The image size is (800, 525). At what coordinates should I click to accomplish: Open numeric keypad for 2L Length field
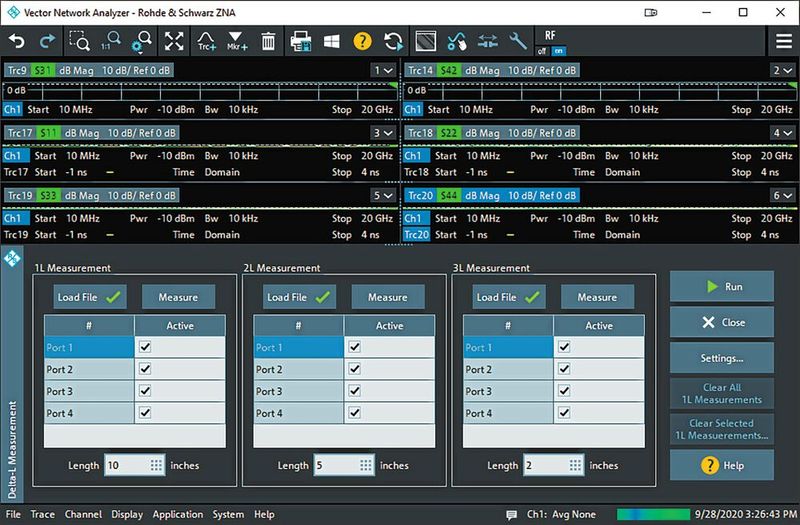[x=366, y=465]
